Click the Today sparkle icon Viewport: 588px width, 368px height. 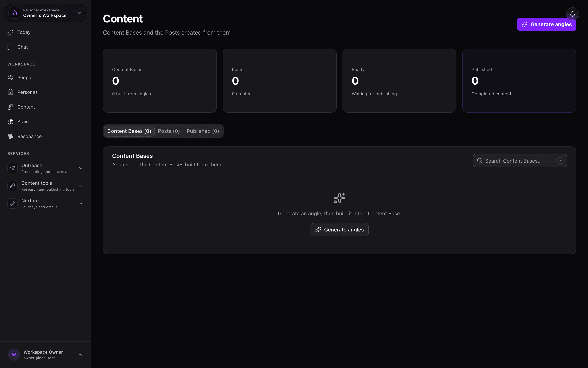click(x=10, y=32)
